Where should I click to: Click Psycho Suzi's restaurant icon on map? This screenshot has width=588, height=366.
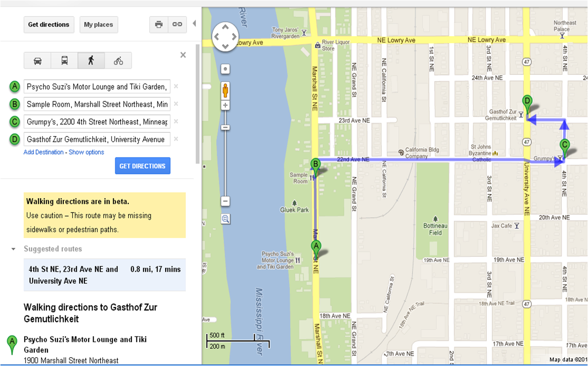[298, 260]
